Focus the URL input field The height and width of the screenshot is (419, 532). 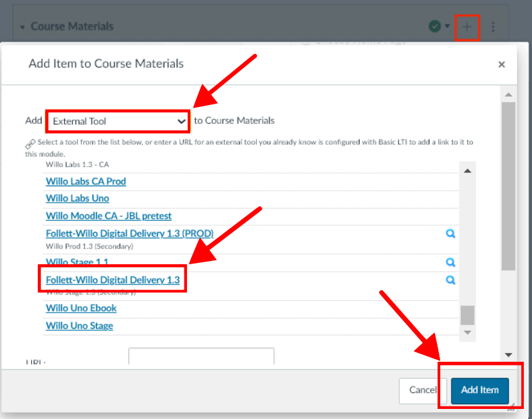coord(201,356)
